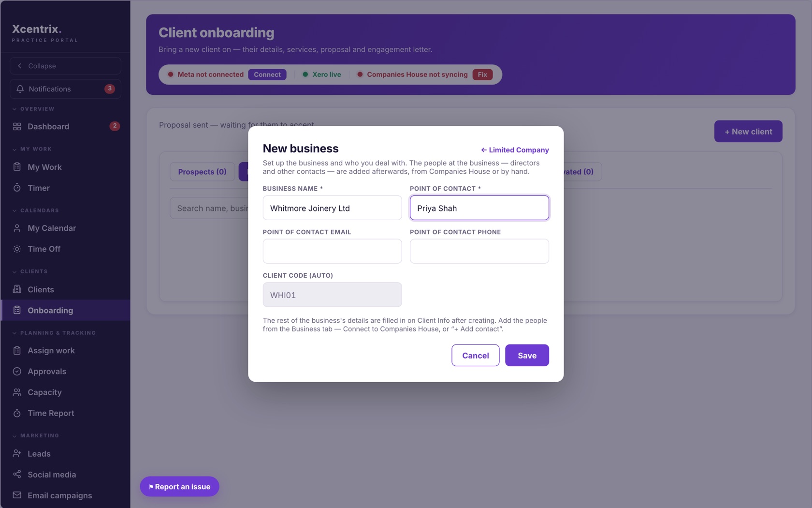
Task: Cancel the New business dialog
Action: point(476,355)
